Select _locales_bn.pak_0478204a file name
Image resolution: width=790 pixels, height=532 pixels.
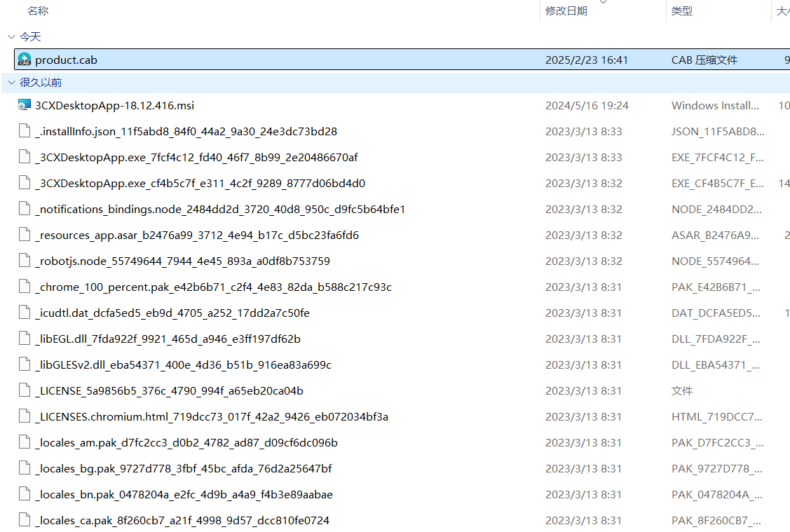click(x=184, y=495)
